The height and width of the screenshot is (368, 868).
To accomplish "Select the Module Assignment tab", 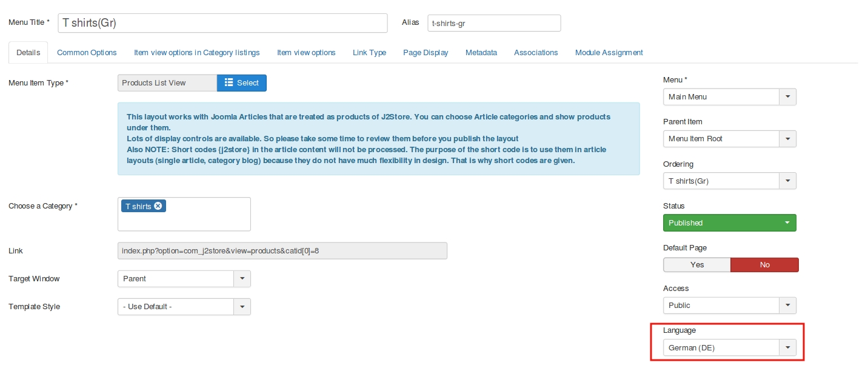I will click(x=609, y=53).
